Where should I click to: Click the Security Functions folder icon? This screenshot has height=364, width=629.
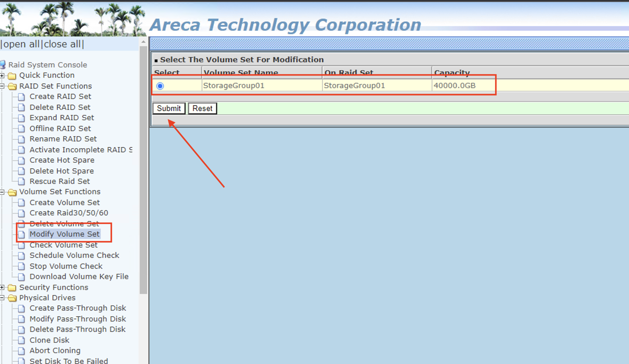pyautogui.click(x=12, y=287)
